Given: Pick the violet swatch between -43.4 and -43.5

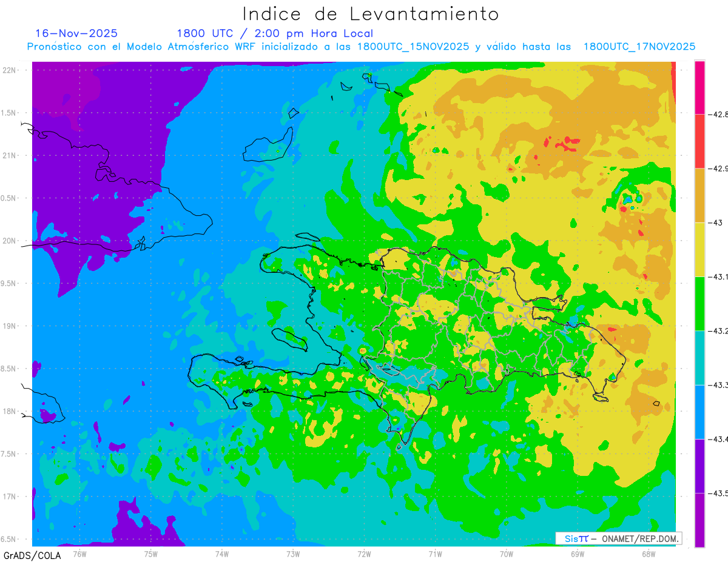Looking at the screenshot, I should click(x=699, y=466).
